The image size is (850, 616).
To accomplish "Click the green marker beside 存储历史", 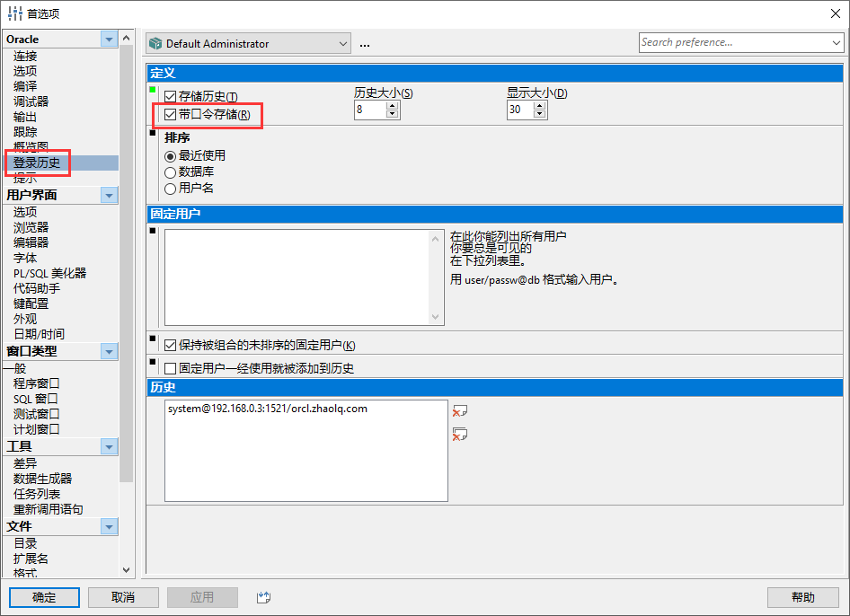I will [x=153, y=90].
